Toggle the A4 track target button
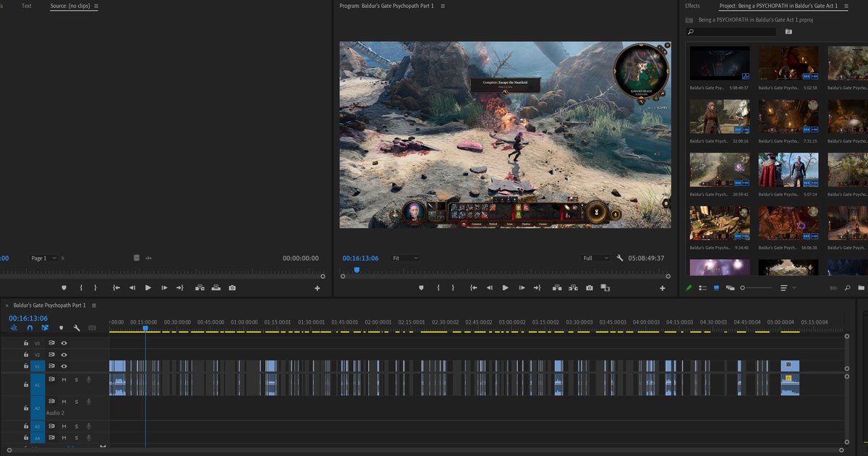 coord(38,439)
